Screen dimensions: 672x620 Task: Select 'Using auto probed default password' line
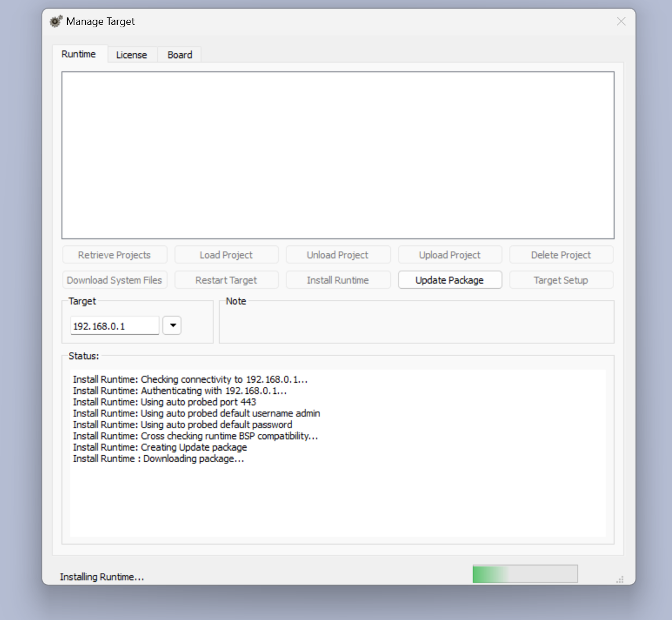[x=183, y=425]
